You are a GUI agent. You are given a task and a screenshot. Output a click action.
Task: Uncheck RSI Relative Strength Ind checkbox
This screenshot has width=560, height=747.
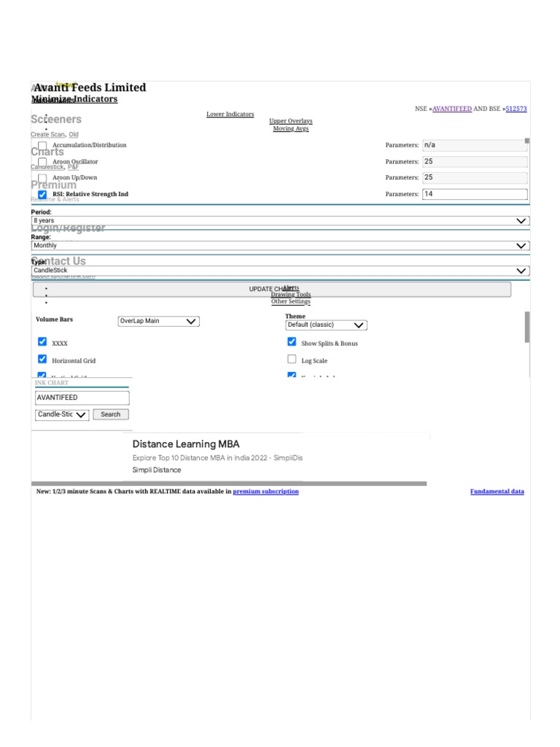42,194
